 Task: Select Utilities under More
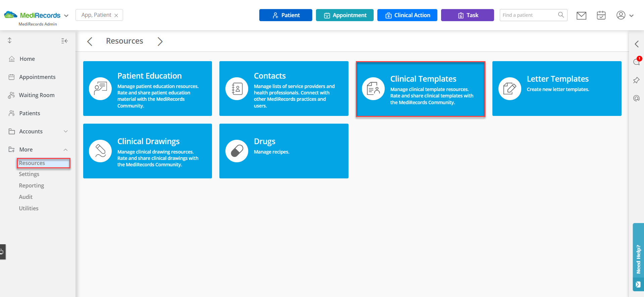[29, 208]
